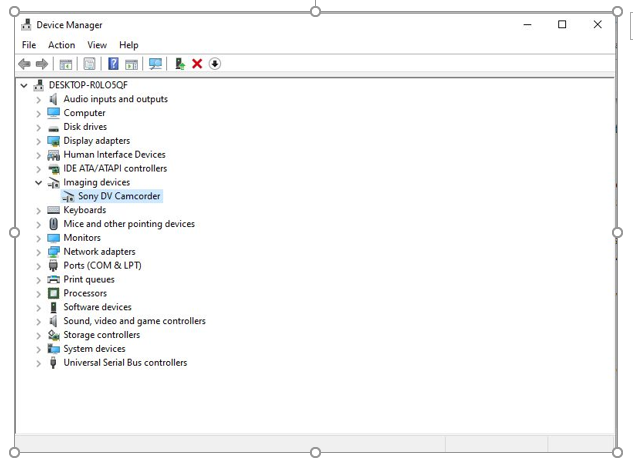Expand Sound, video and game controllers
The image size is (633, 467).
38,322
